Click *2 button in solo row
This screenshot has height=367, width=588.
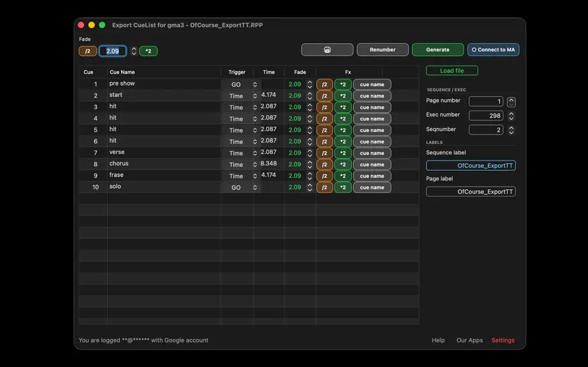click(x=343, y=187)
